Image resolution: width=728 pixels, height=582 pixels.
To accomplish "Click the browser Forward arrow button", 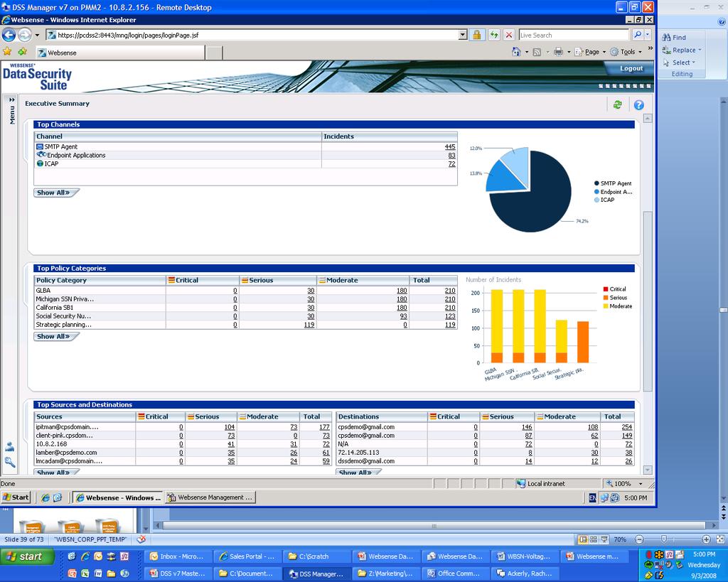I will [25, 35].
